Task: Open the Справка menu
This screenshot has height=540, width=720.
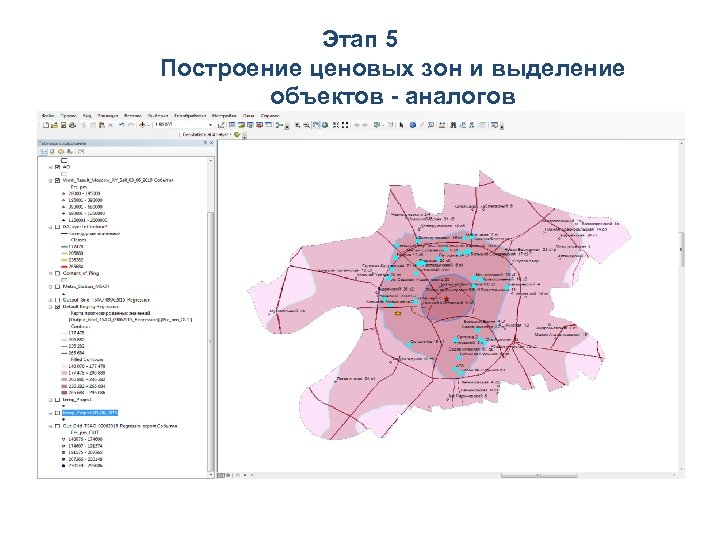Action: coord(270,116)
